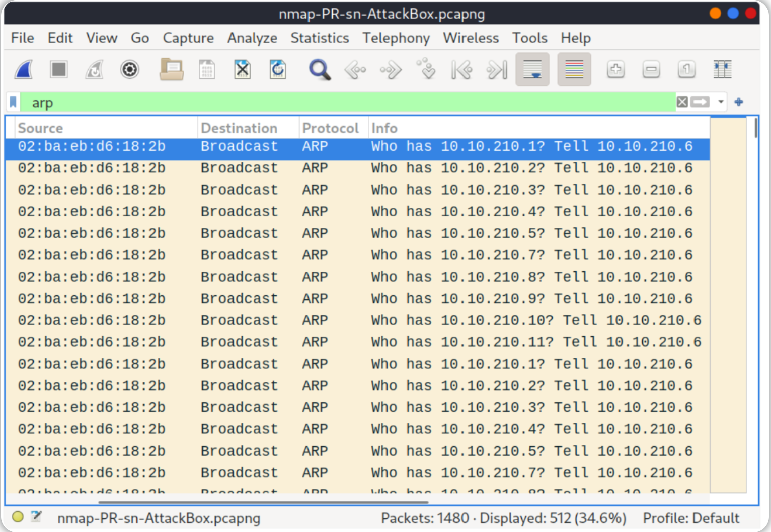Go to a specific packet icon
771x532 pixels.
[426, 68]
